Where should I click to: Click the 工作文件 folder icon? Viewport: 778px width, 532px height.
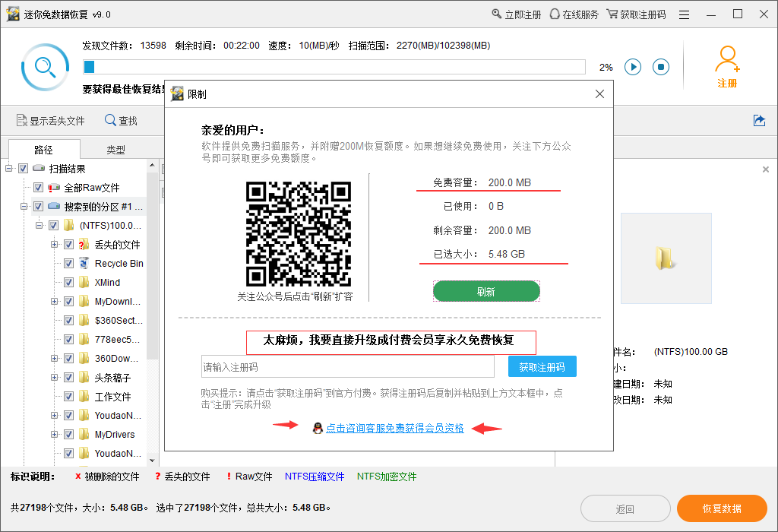coord(84,396)
